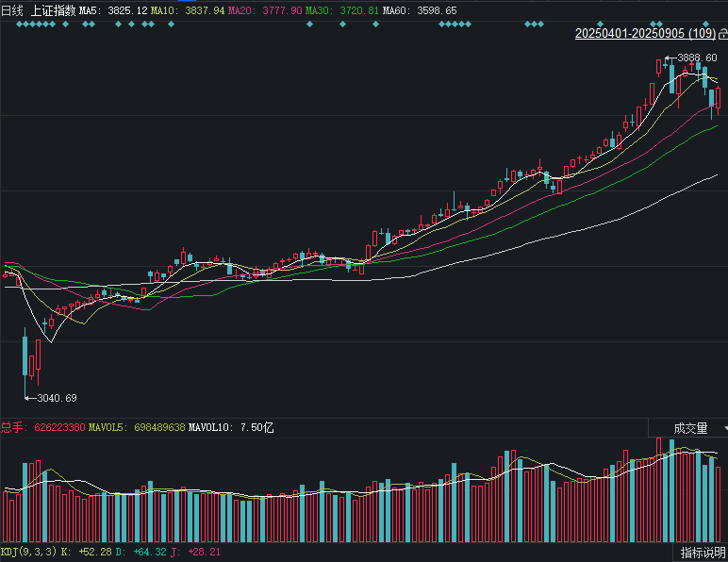
Task: Click the KDJ J value +28.21
Action: click(205, 552)
